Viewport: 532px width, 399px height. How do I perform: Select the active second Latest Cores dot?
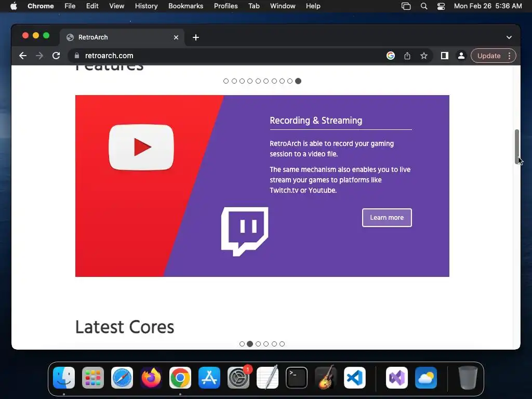250,344
